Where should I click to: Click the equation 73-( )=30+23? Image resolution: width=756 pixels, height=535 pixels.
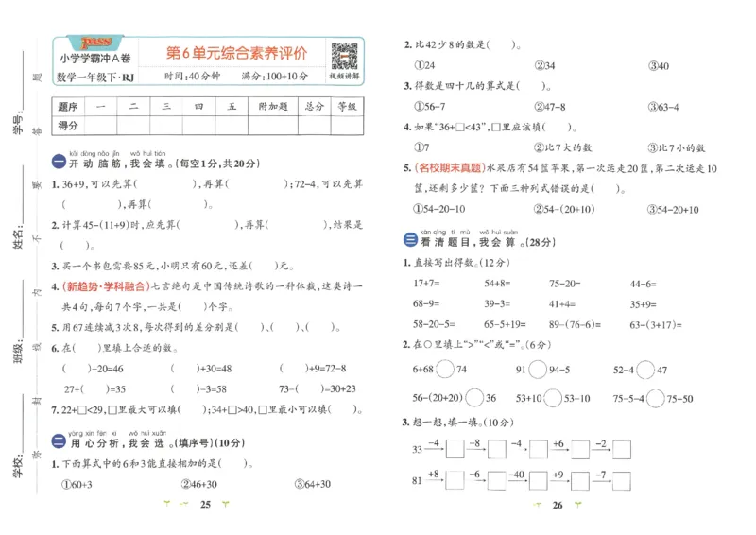tap(318, 388)
